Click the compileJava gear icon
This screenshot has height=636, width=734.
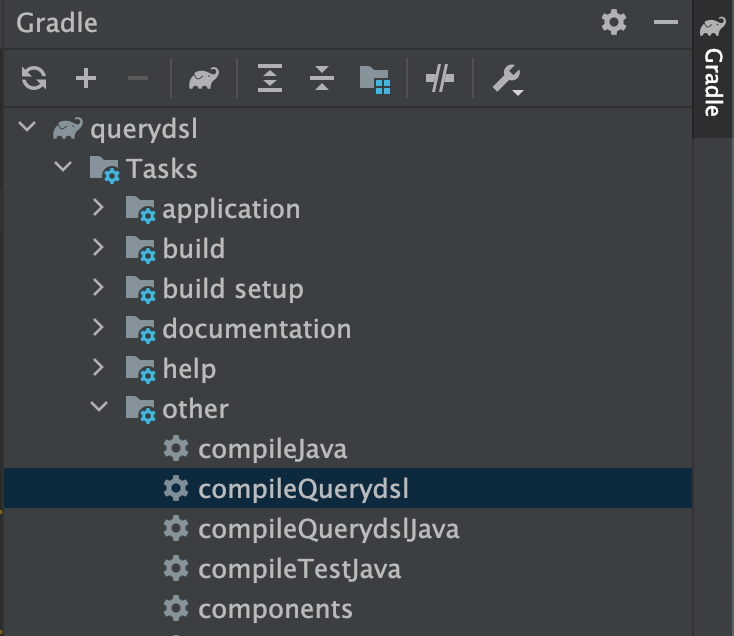click(176, 448)
